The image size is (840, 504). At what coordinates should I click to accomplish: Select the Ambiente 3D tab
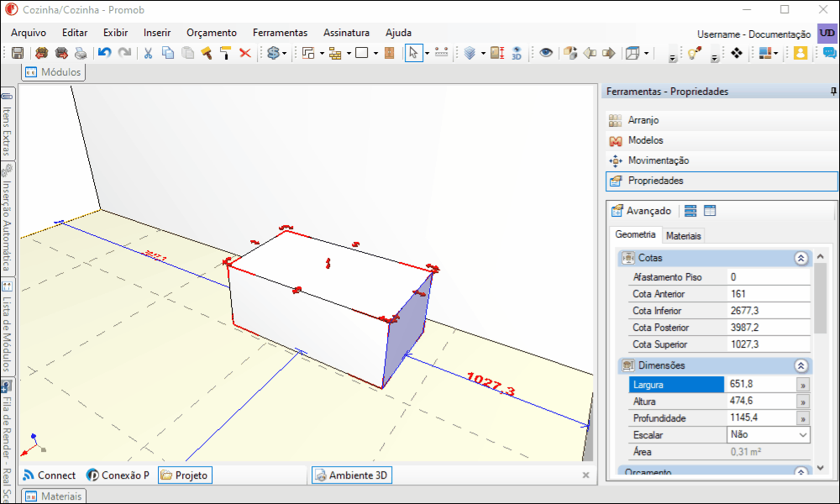pyautogui.click(x=351, y=475)
